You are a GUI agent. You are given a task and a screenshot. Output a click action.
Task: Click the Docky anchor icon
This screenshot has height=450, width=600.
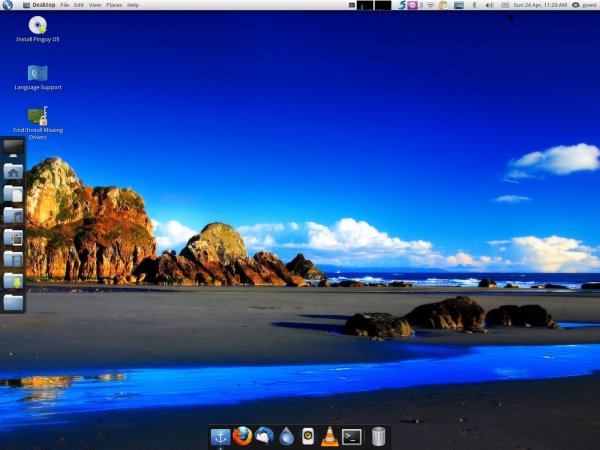(220, 436)
